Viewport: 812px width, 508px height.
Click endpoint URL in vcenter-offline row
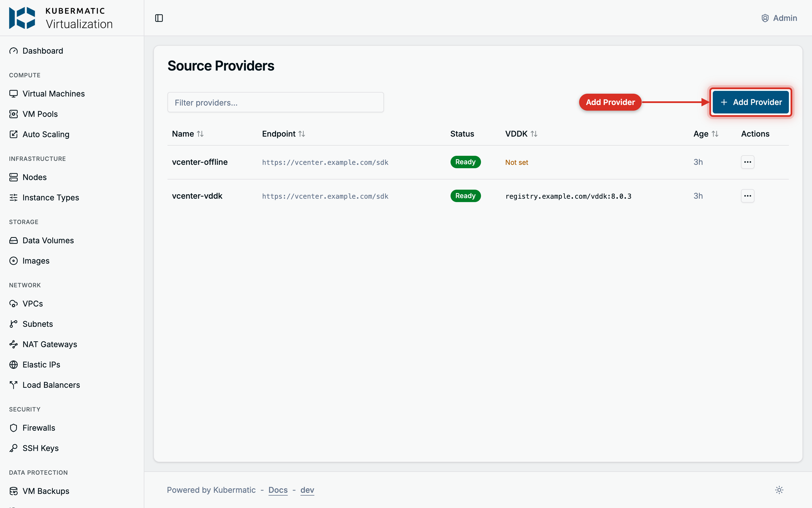325,162
